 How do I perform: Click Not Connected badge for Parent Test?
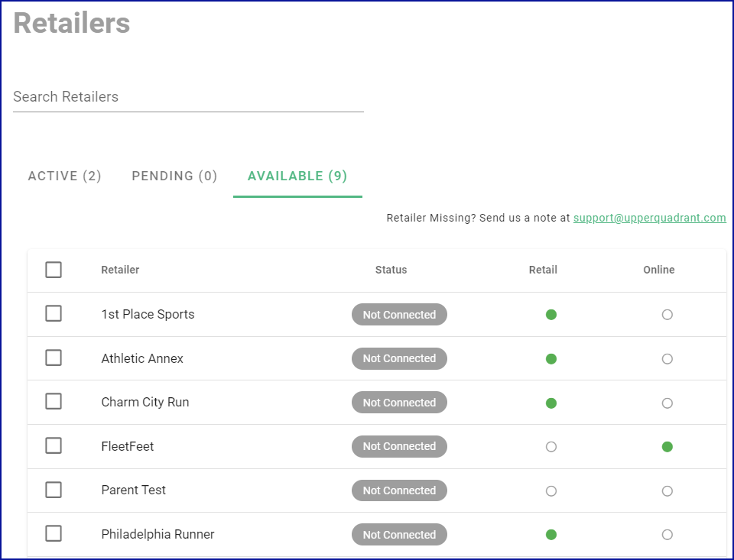click(399, 490)
